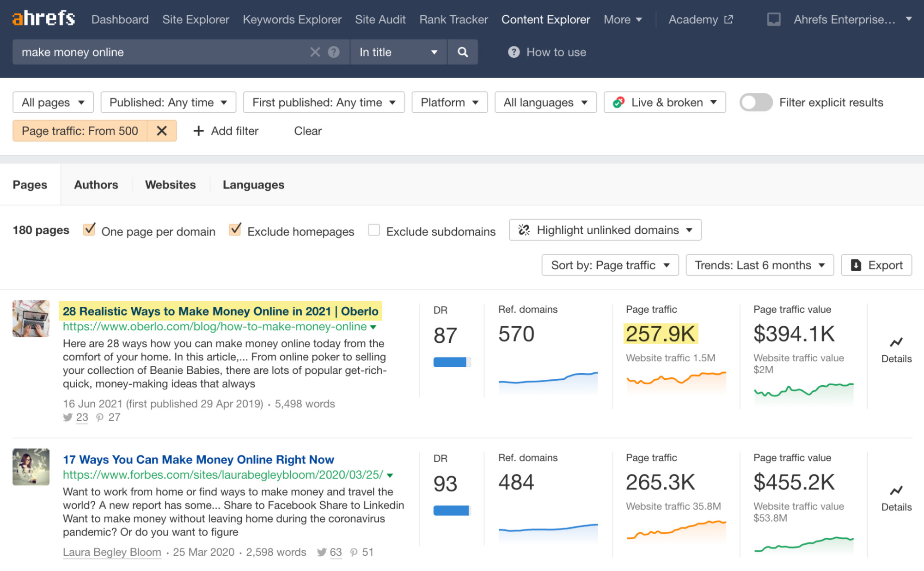Open Keywords Explorer in top menu
The image size is (924, 571).
pyautogui.click(x=292, y=19)
